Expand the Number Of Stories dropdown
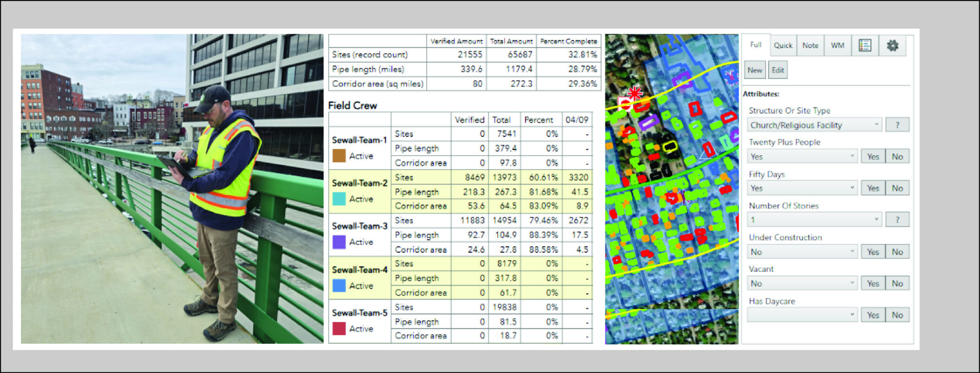This screenshot has width=980, height=373. click(x=814, y=220)
